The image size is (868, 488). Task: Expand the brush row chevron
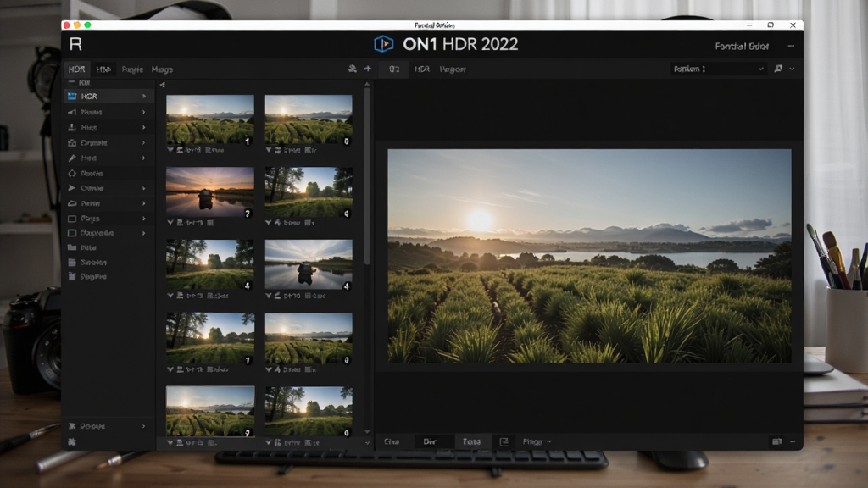144,158
